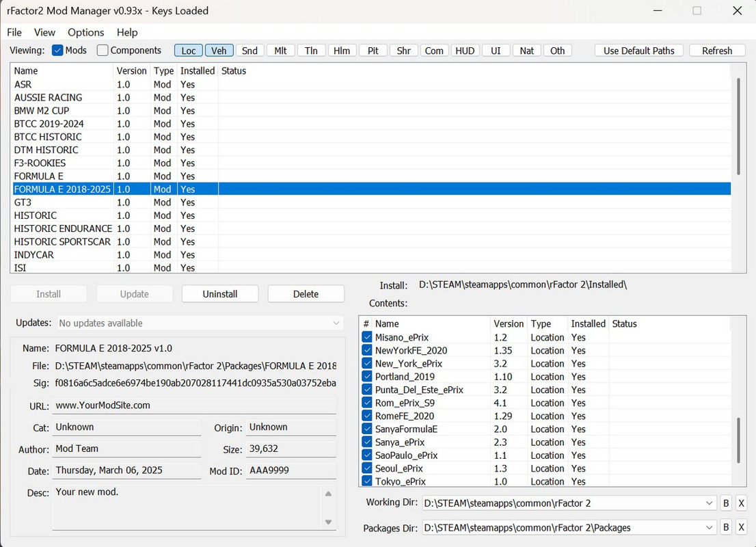
Task: Toggle the Mods viewing checkbox
Action: coord(57,50)
